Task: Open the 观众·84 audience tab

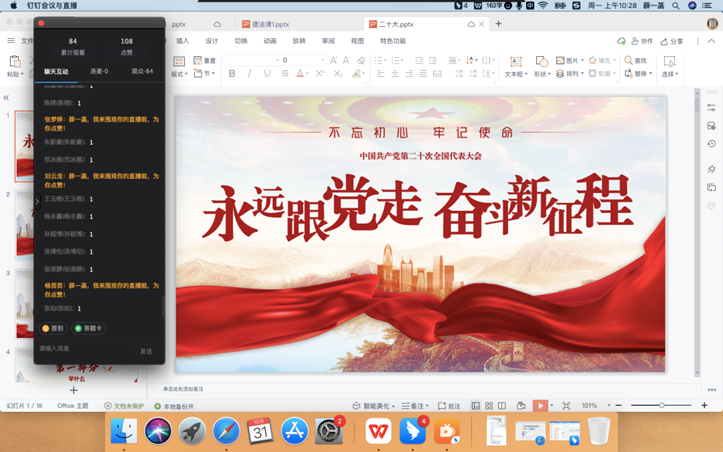Action: click(142, 71)
